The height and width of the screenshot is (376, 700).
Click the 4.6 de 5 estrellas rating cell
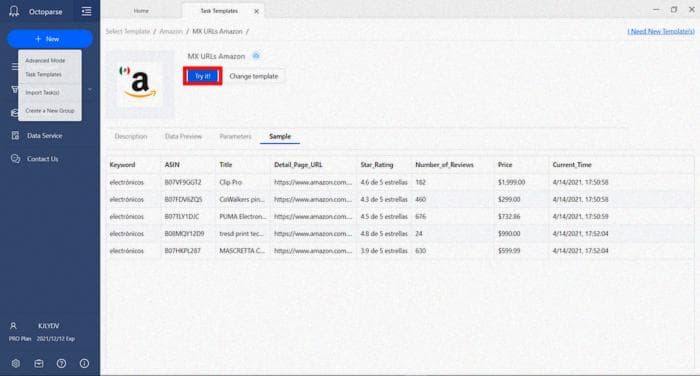click(x=384, y=182)
